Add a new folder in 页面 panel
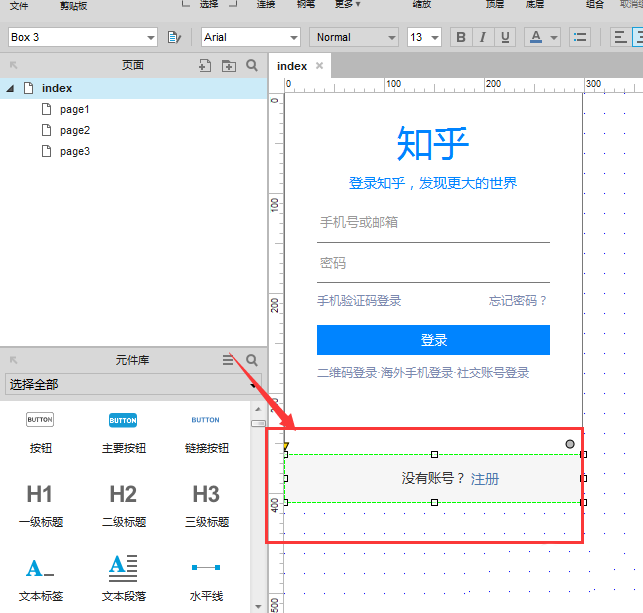This screenshot has width=643, height=613. pos(229,65)
